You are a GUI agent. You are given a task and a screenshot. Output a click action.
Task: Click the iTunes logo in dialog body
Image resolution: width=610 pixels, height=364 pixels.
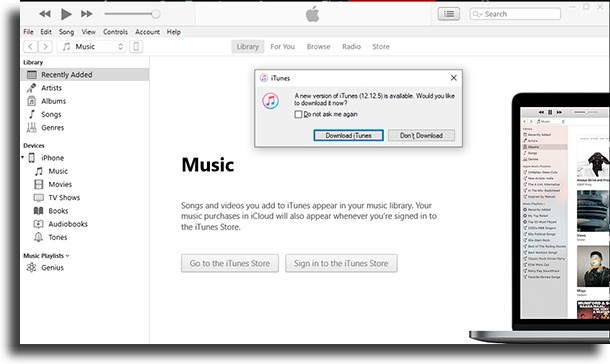tap(270, 101)
